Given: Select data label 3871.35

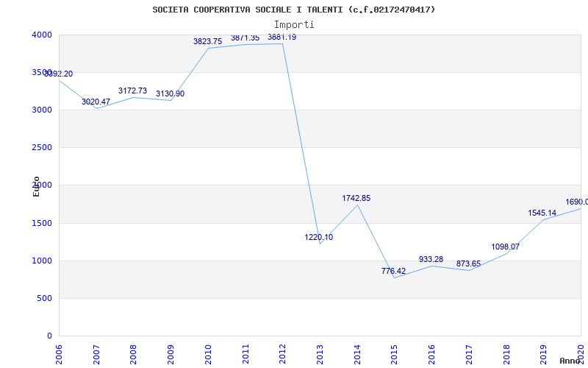Looking at the screenshot, I should point(245,38).
